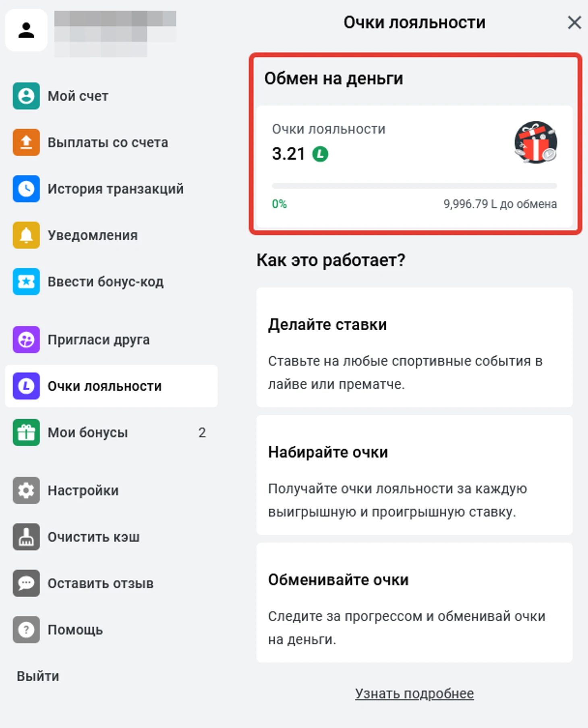Click the Оставить отзыв speech bubble icon

coord(26,583)
